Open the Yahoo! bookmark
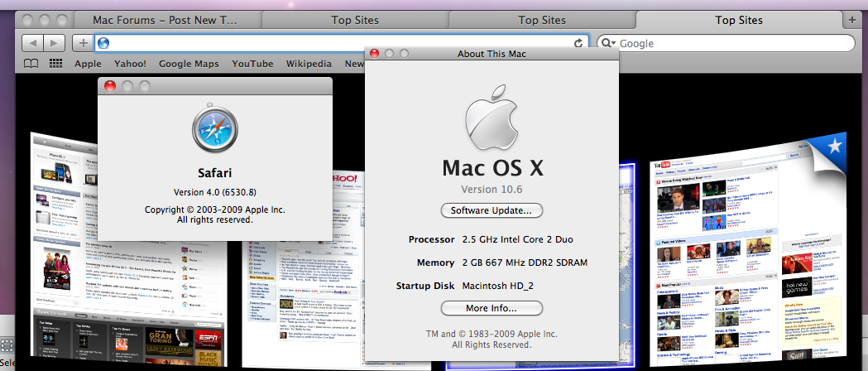The image size is (868, 371). (x=130, y=64)
